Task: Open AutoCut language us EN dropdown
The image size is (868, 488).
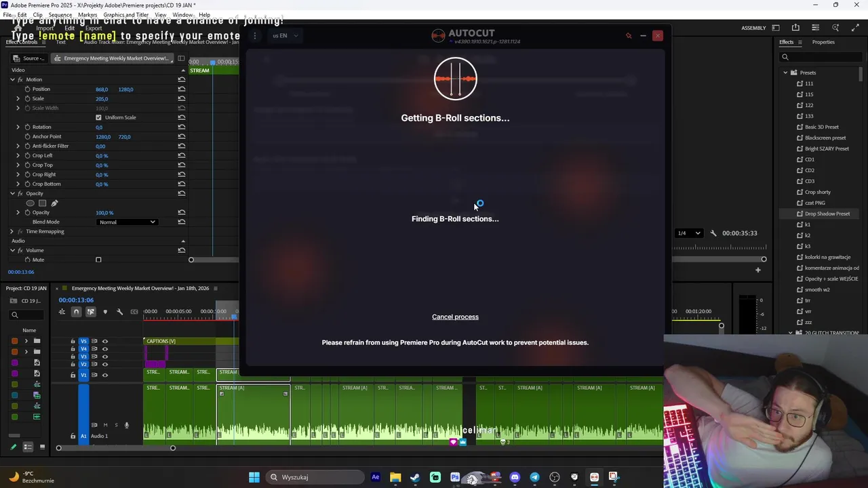Action: 285,35
